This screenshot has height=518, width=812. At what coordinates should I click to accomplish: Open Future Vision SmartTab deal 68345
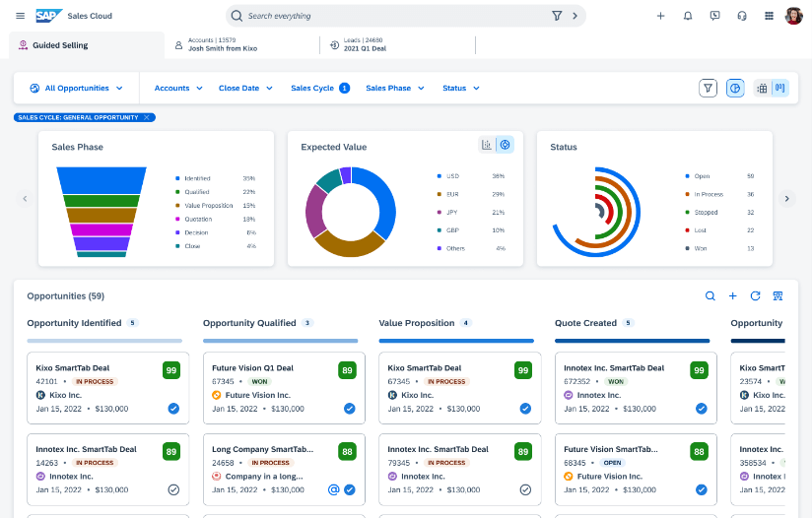click(636, 470)
